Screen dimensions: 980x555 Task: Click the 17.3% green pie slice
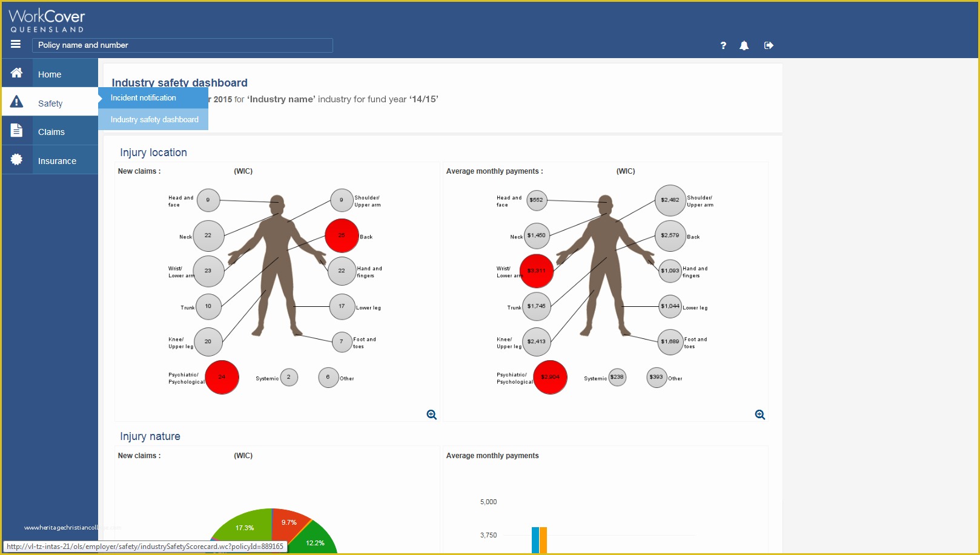(245, 528)
